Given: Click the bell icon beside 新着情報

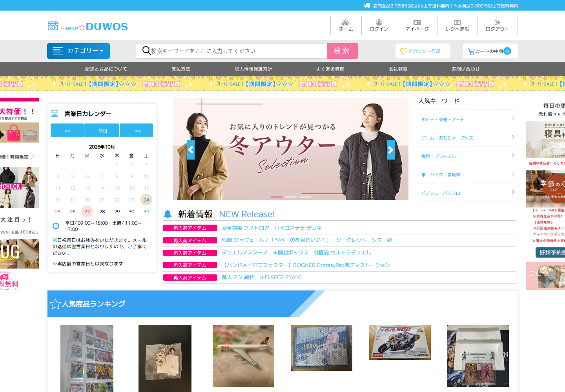Looking at the screenshot, I should (x=168, y=214).
